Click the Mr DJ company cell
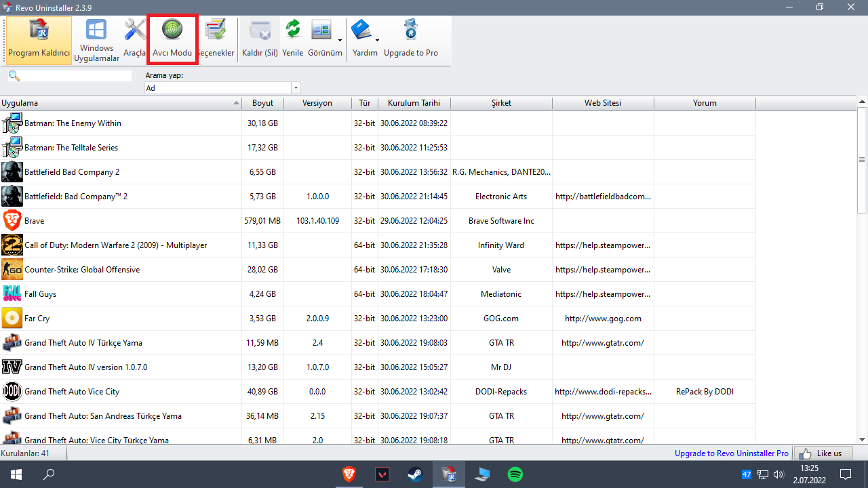This screenshot has height=488, width=868. click(x=501, y=367)
